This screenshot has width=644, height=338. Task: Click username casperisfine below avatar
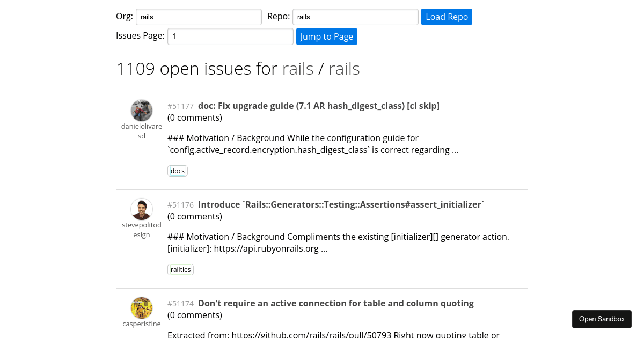(142, 324)
